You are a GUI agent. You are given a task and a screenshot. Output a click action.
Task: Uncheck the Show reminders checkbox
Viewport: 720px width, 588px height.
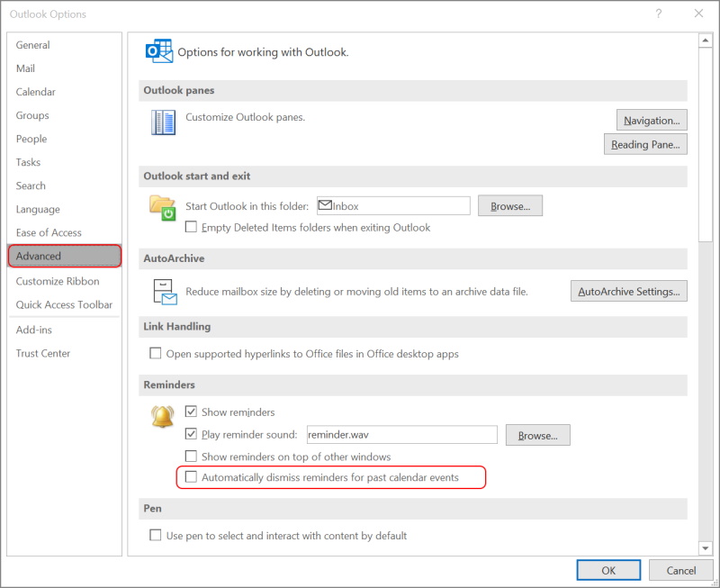[x=191, y=412]
